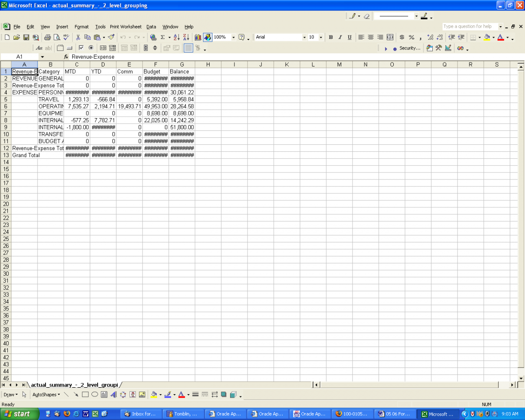The height and width of the screenshot is (420, 525).
Task: Create a new blank workbook
Action: [7, 37]
